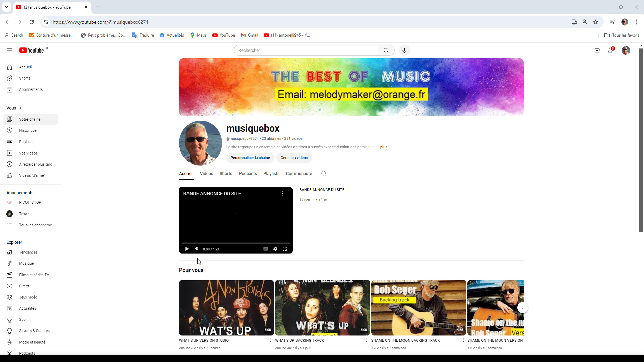Open the YouTube hamburger guide menu
Image resolution: width=644 pixels, height=362 pixels.
pos(9,50)
